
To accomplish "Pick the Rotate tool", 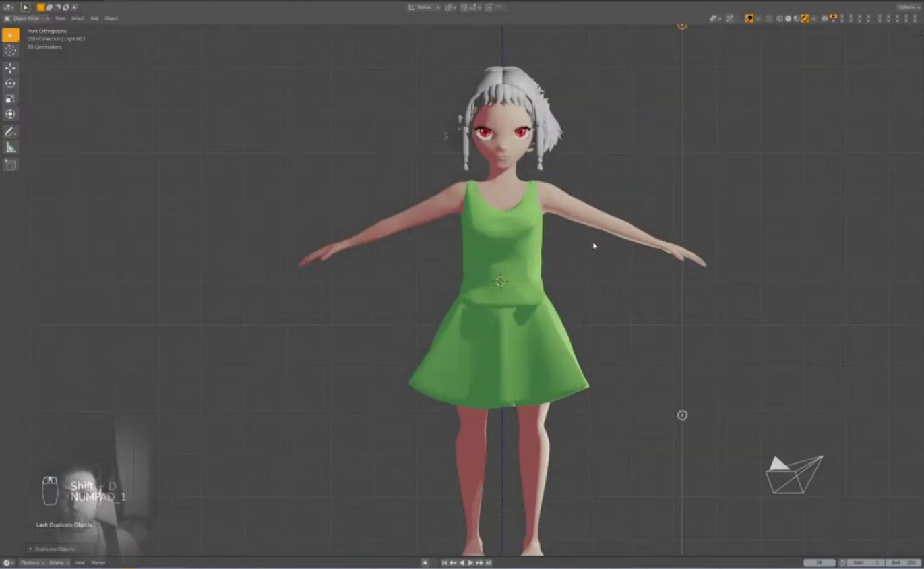I will click(x=11, y=84).
